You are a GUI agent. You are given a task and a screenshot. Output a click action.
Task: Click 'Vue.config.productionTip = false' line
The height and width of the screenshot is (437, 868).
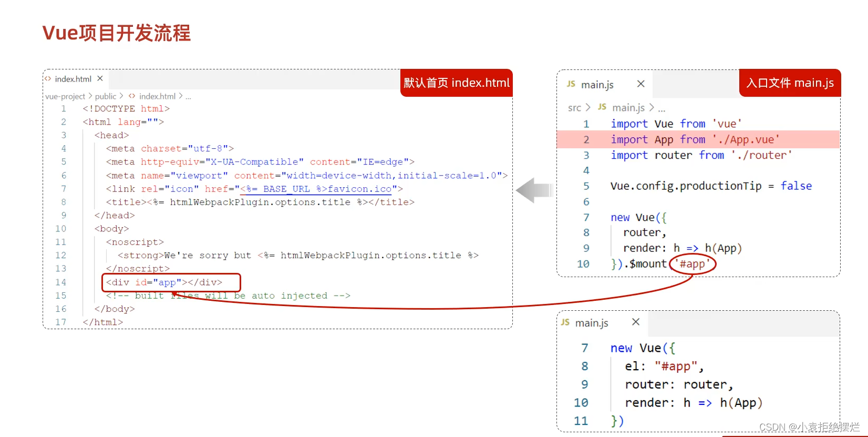pyautogui.click(x=711, y=186)
